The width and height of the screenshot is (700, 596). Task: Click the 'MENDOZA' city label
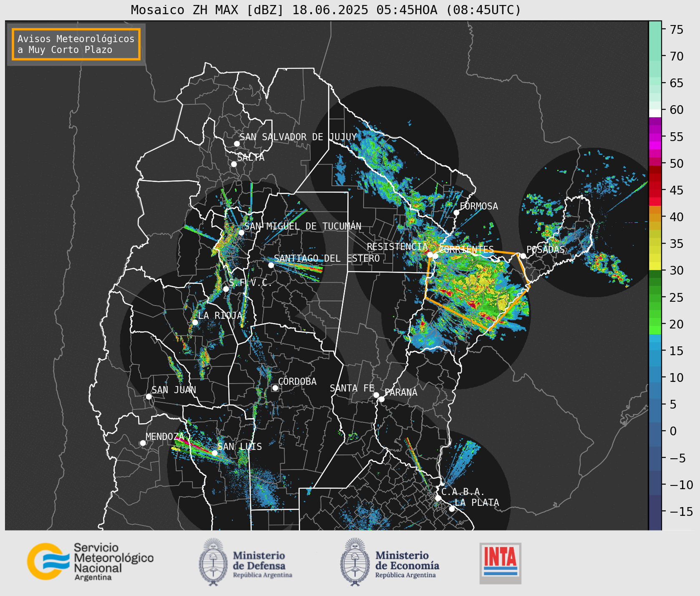pyautogui.click(x=165, y=437)
